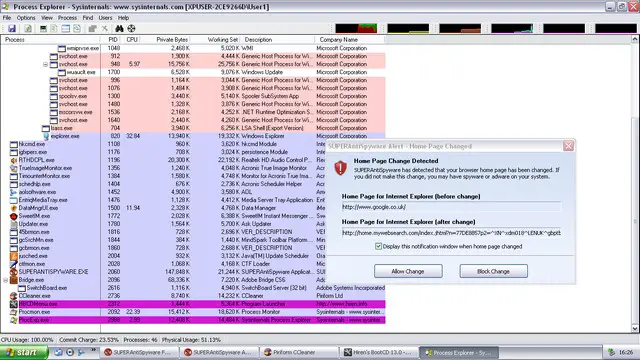The image size is (640, 360).
Task: Click the Allow Change button
Action: (x=408, y=271)
